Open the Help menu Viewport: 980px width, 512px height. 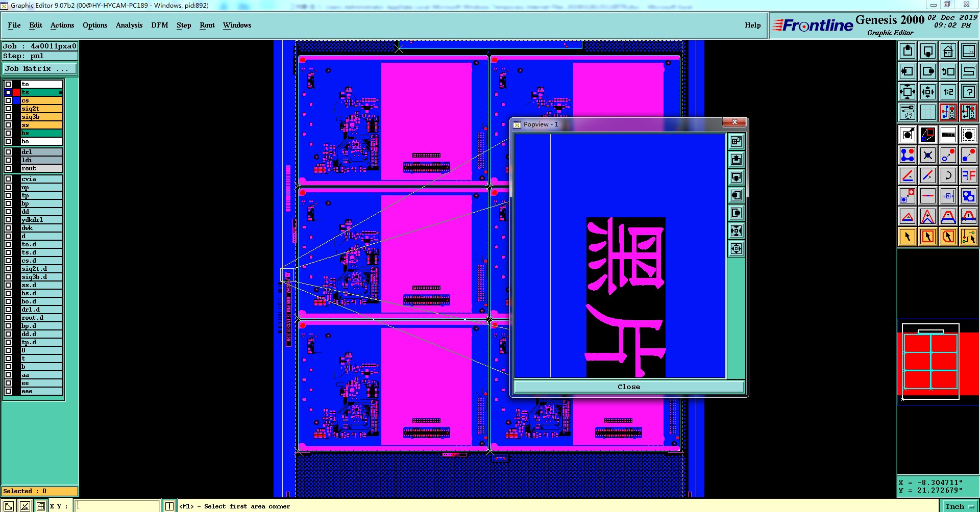tap(752, 25)
